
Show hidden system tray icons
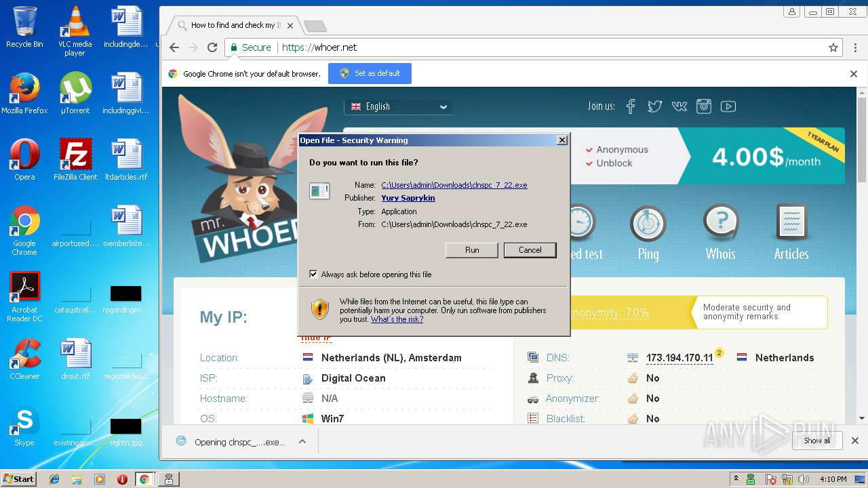736,479
